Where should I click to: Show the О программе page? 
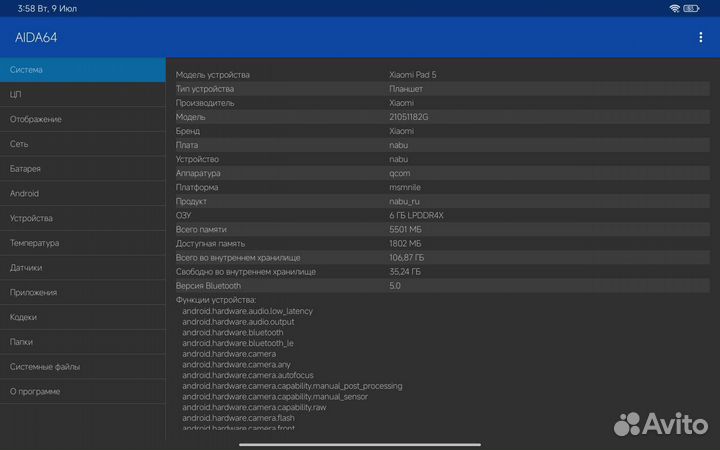(82, 391)
